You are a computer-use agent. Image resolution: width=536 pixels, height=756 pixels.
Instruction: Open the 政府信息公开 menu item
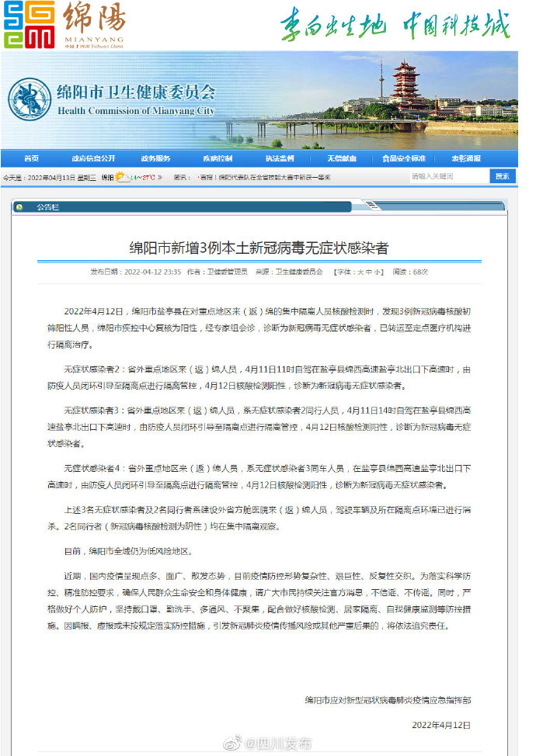[x=93, y=158]
